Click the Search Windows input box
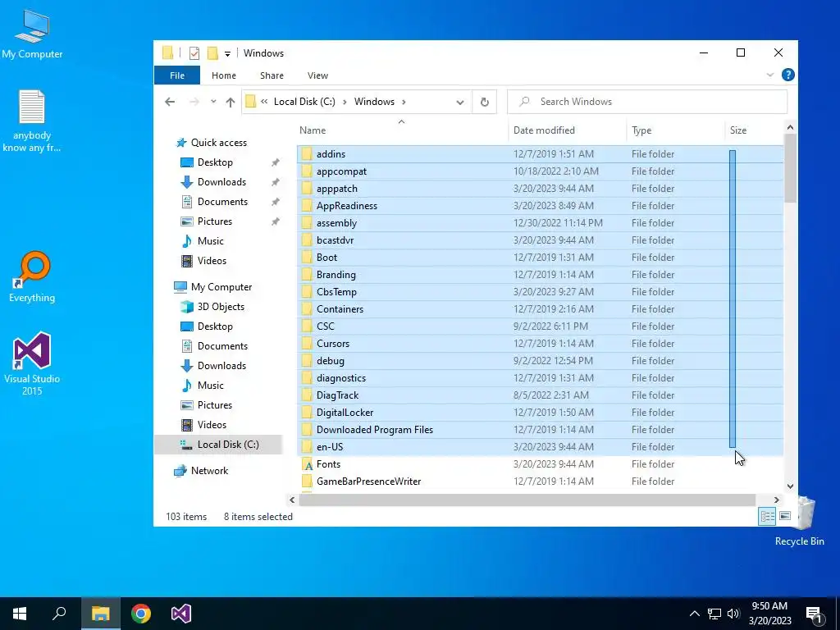Screen dimensions: 840x630 coord(647,102)
